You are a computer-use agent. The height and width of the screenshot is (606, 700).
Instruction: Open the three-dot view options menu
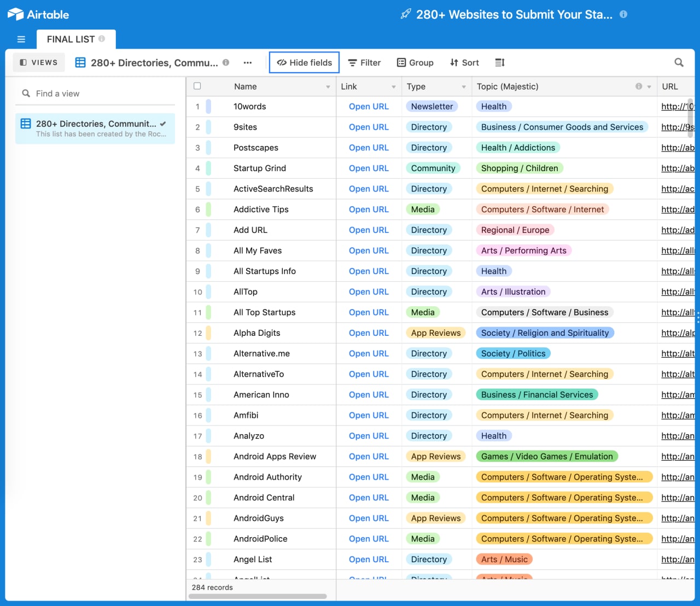pos(248,62)
